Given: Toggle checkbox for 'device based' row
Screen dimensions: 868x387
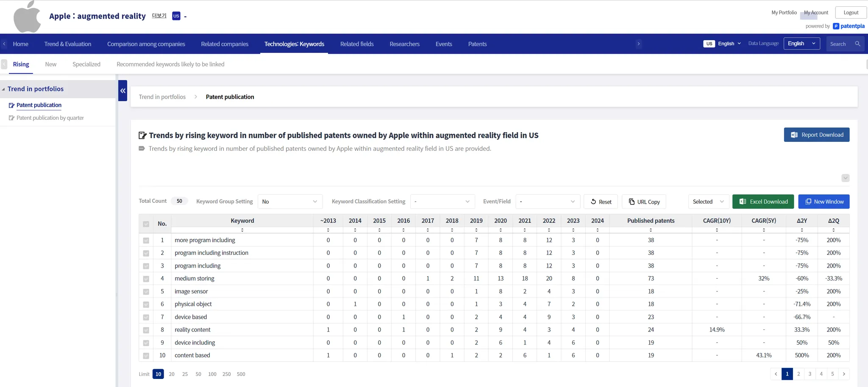Looking at the screenshot, I should point(146,317).
